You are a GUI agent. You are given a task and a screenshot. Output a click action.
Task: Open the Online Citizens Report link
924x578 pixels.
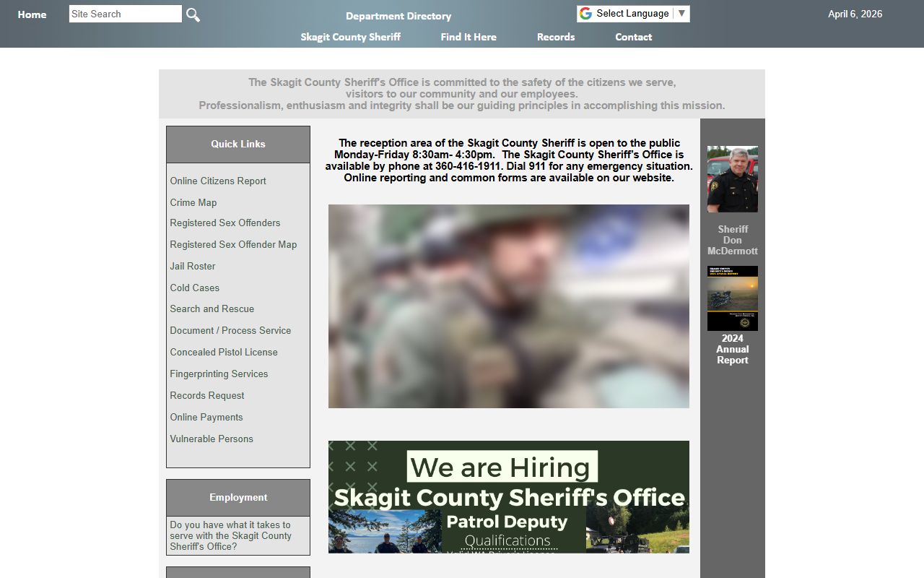point(218,181)
